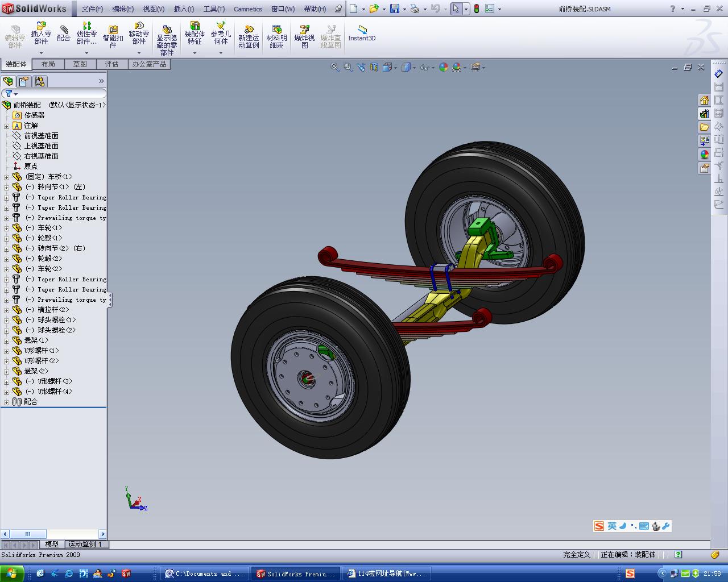Screen dimensions: 728x582
Task: Click the Insert Components (插入零部件) tool icon
Action: 41,34
